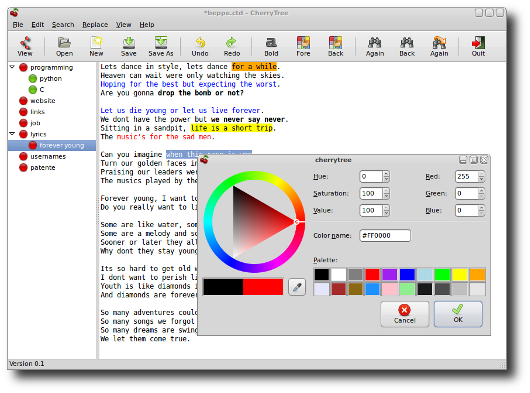Select the patente tree node
The width and height of the screenshot is (530, 393).
(x=43, y=168)
